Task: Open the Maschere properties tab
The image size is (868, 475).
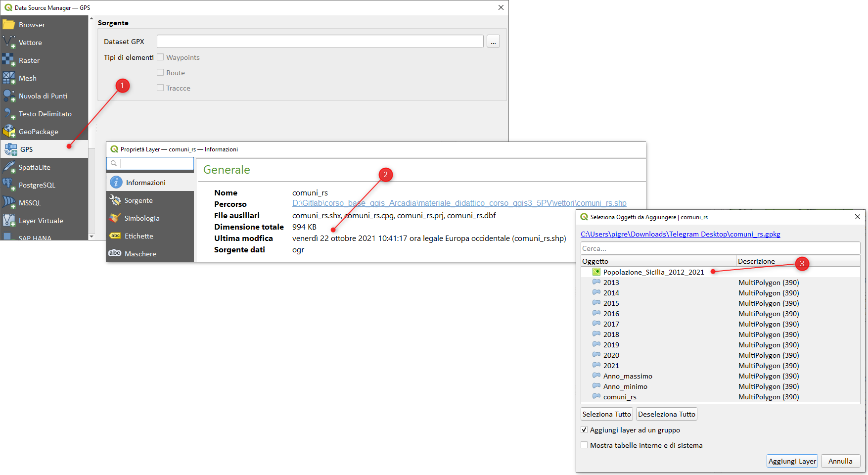Action: click(x=140, y=254)
